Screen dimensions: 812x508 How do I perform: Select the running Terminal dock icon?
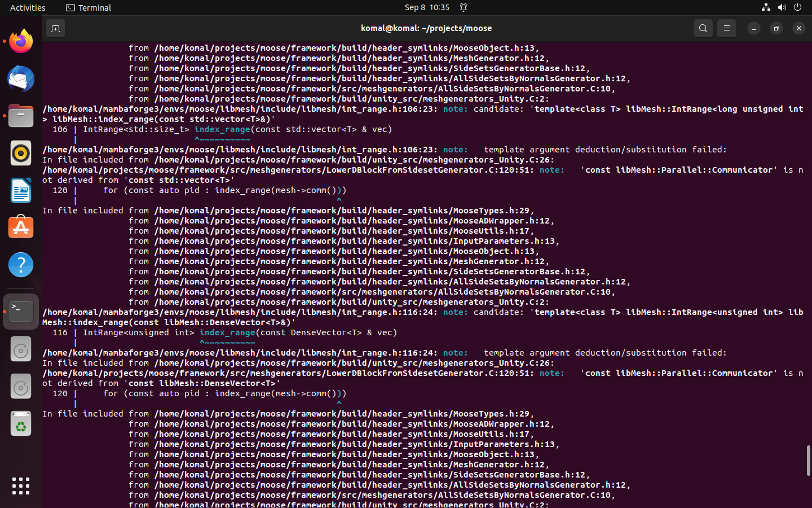(x=21, y=310)
